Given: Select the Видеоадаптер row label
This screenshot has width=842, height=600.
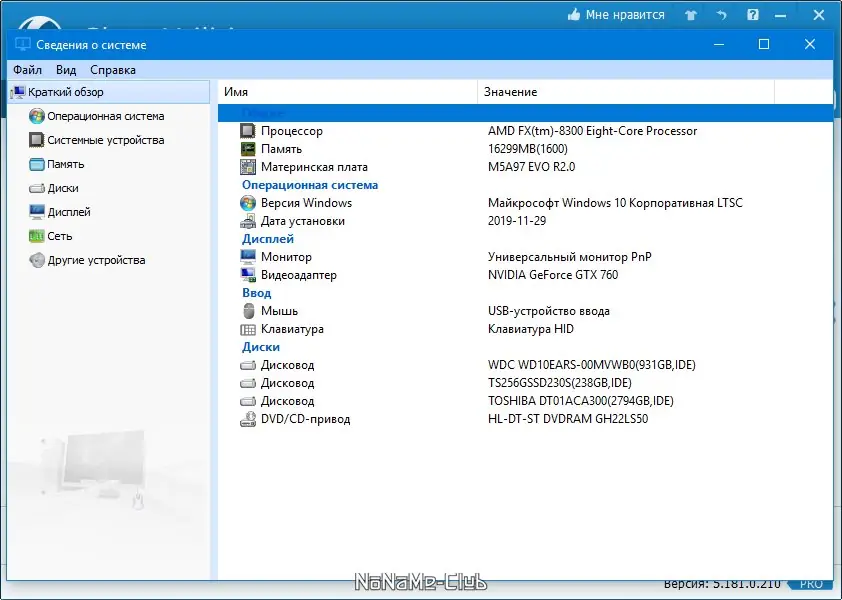Looking at the screenshot, I should 299,275.
